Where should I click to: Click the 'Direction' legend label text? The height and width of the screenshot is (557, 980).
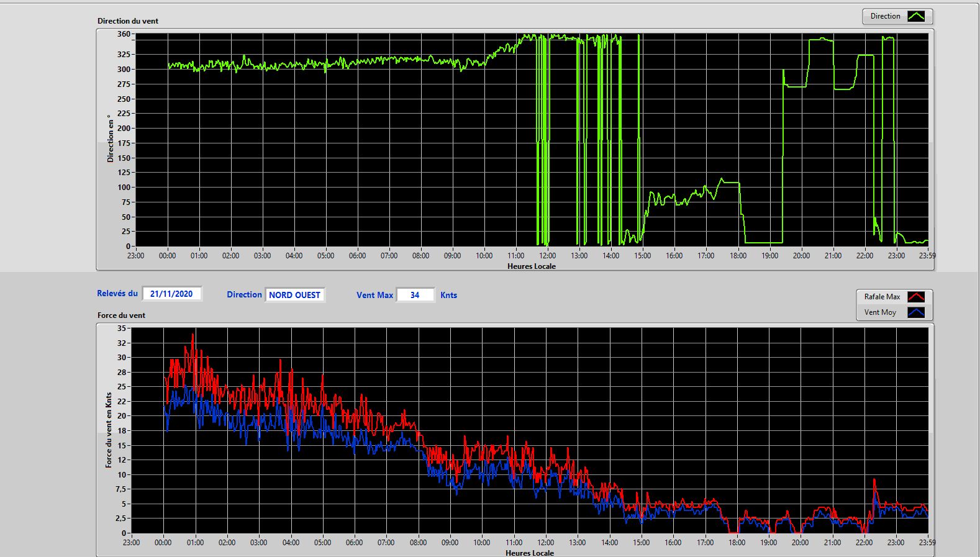[885, 17]
